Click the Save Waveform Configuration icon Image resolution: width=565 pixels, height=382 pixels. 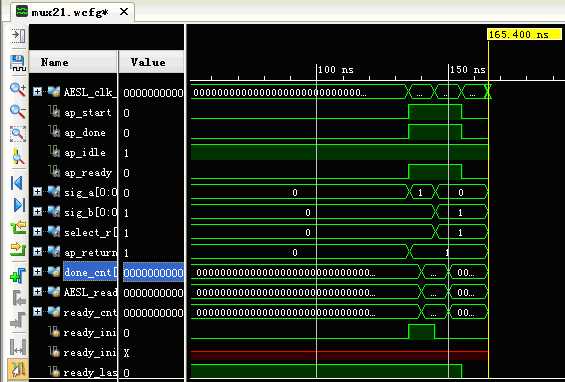click(x=18, y=63)
